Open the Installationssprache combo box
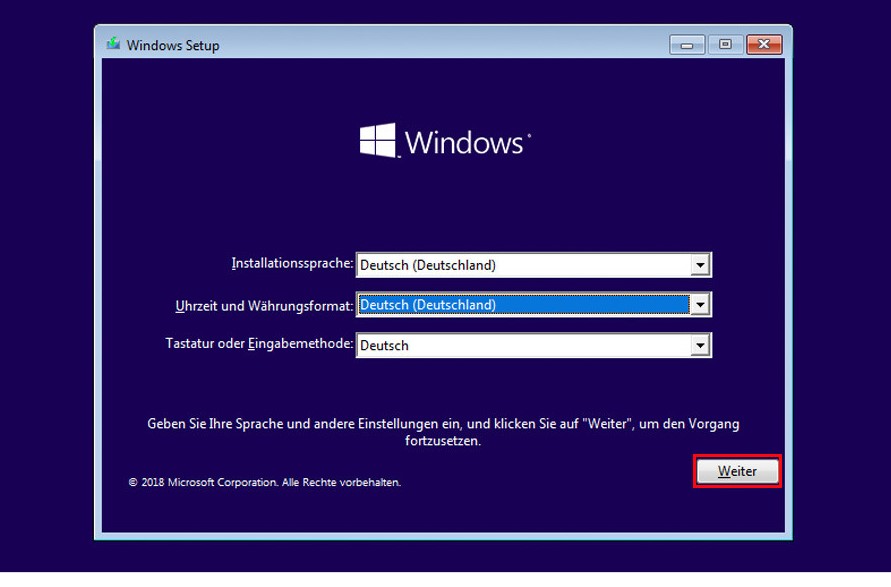 coord(534,265)
